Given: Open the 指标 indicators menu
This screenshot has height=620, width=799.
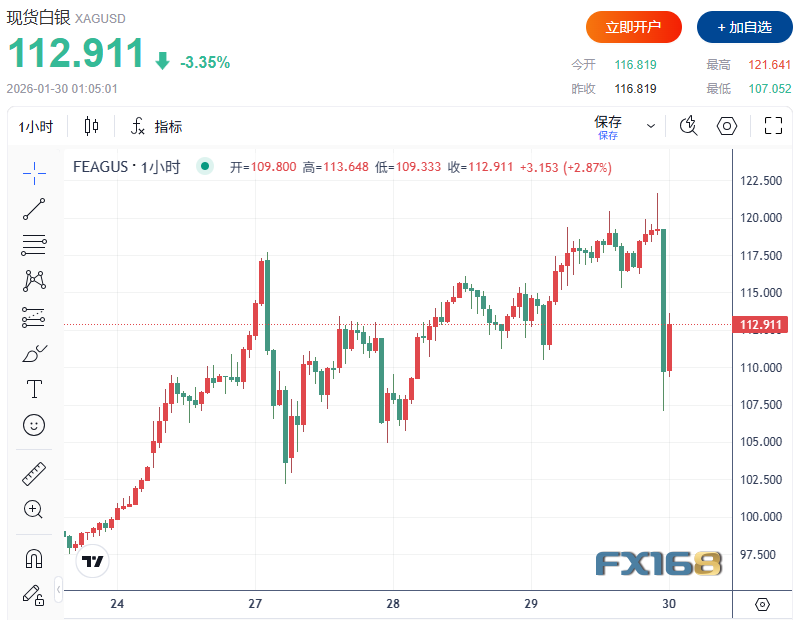Looking at the screenshot, I should point(157,127).
